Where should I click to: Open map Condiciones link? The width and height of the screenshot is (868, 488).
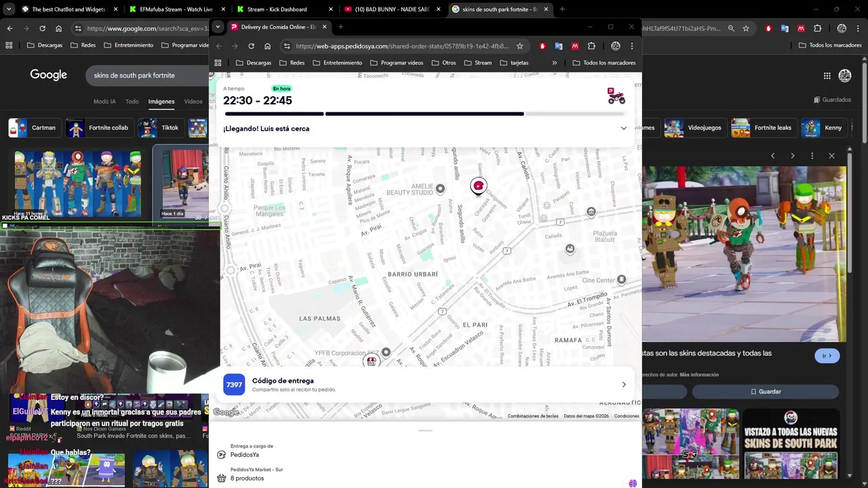(627, 416)
